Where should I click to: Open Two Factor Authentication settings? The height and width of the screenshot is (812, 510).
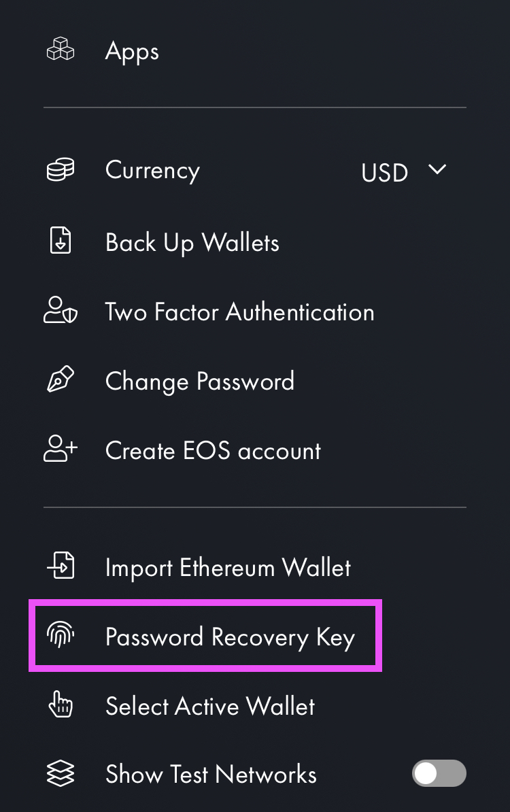(x=255, y=311)
